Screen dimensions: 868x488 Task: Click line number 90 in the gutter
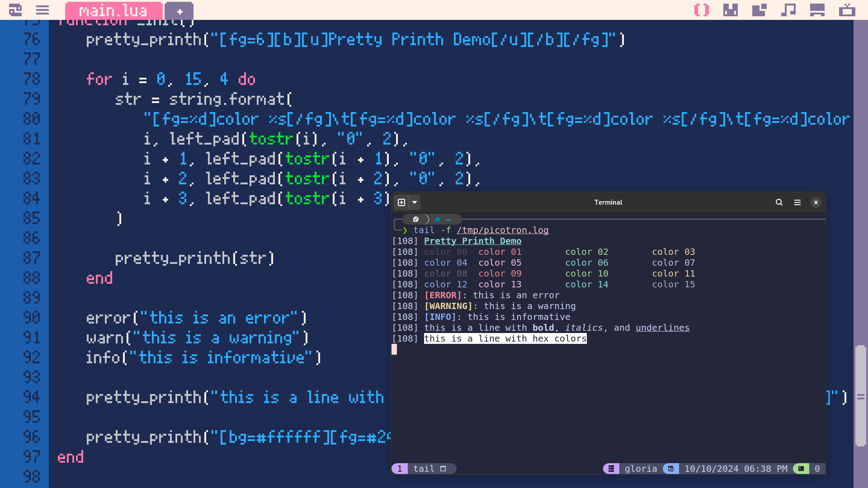tap(32, 318)
